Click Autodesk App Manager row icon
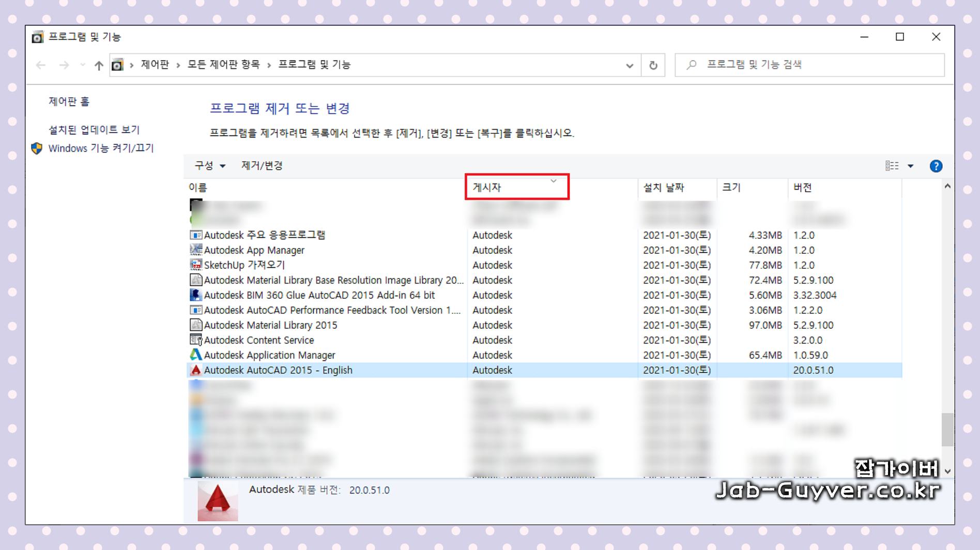The width and height of the screenshot is (980, 550). [x=196, y=250]
